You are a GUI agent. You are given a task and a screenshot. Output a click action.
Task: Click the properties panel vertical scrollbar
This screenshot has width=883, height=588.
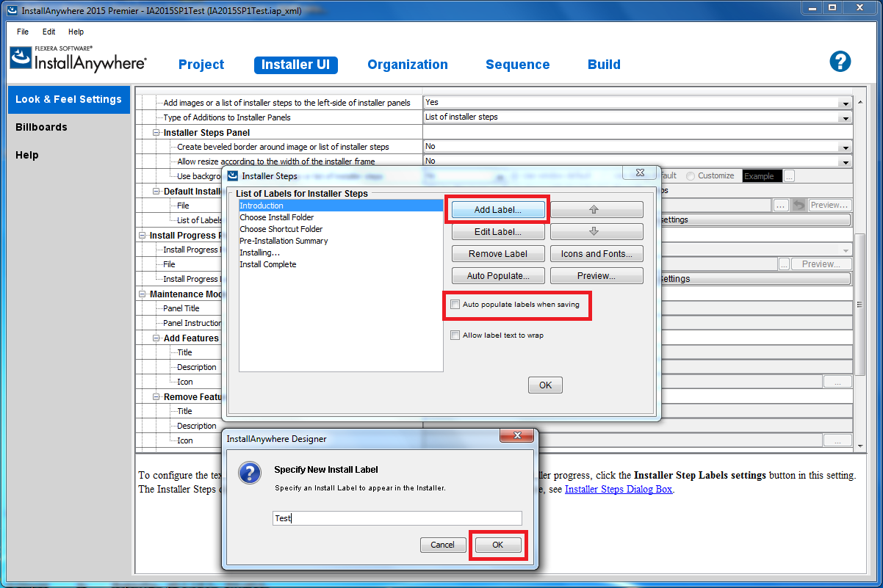859,305
